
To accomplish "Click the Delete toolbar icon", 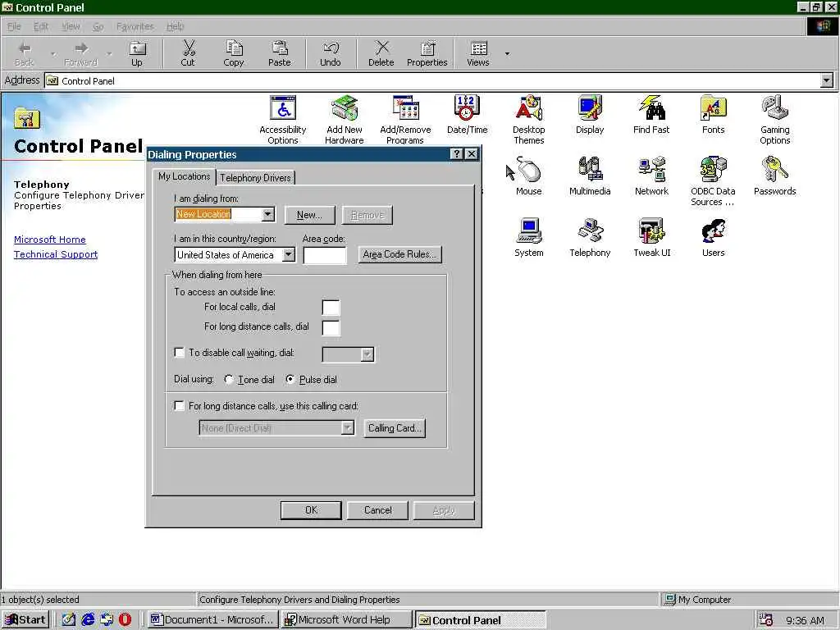I will click(x=381, y=53).
